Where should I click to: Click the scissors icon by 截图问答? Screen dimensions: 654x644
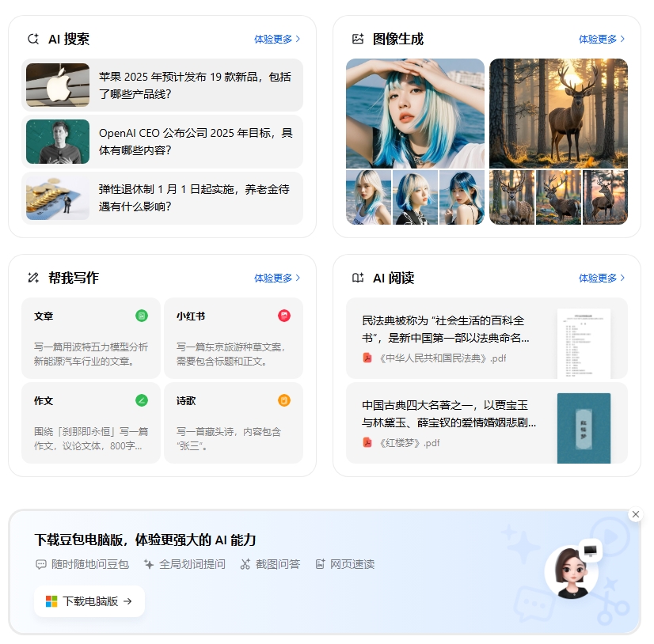(245, 564)
